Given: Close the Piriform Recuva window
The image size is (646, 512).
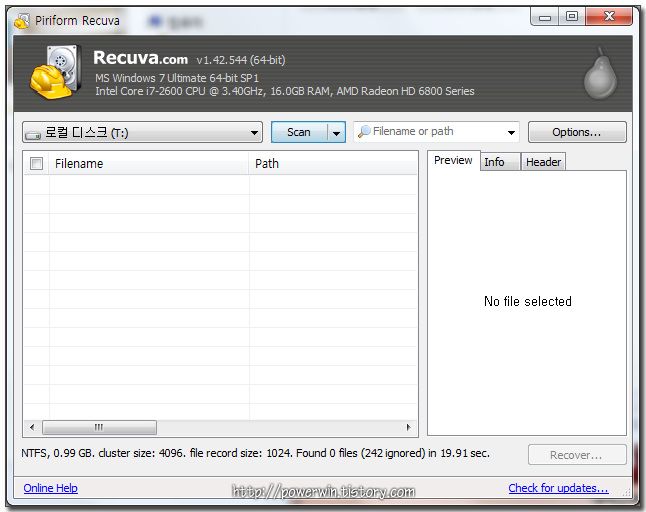Looking at the screenshot, I should (609, 17).
